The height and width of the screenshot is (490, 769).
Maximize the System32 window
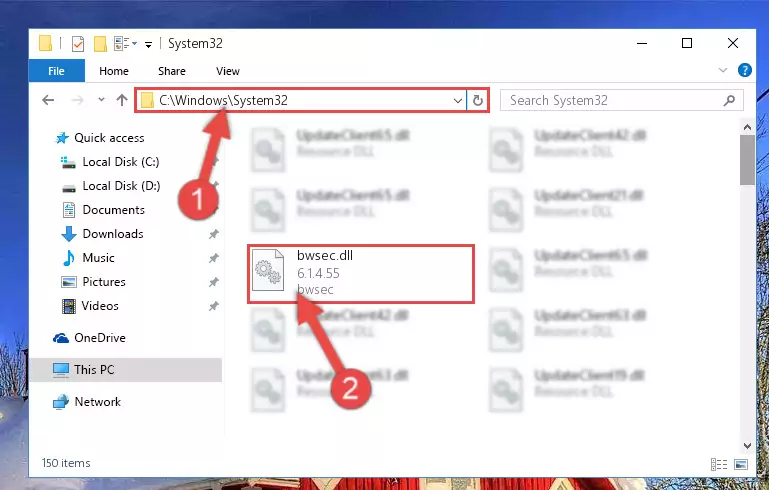687,43
